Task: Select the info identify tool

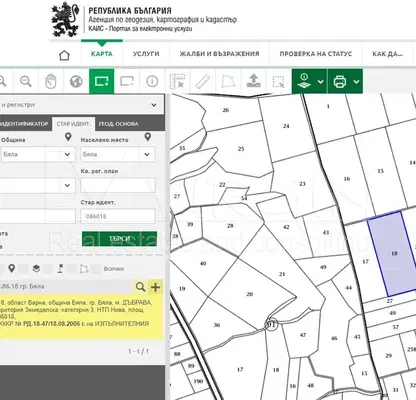Action: (x=152, y=81)
